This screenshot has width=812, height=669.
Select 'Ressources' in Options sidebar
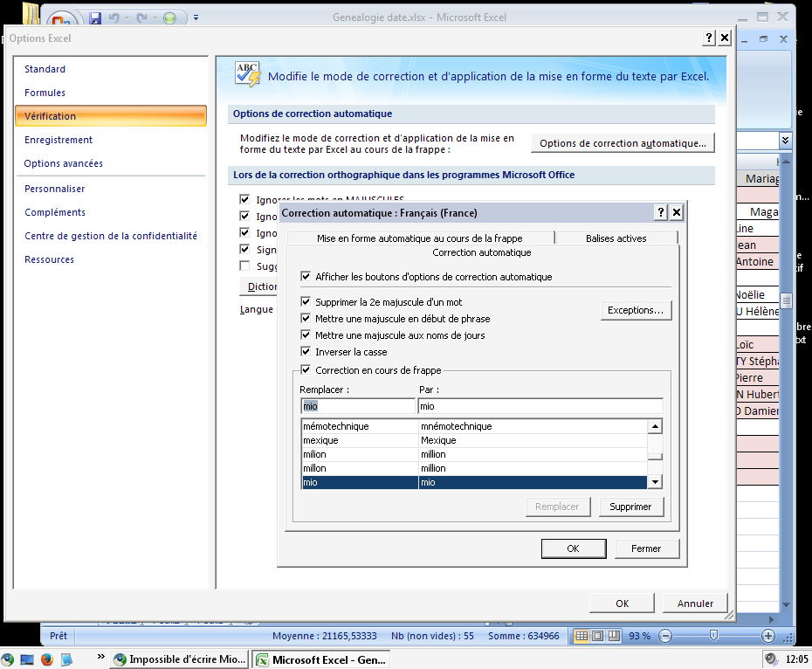tap(49, 259)
